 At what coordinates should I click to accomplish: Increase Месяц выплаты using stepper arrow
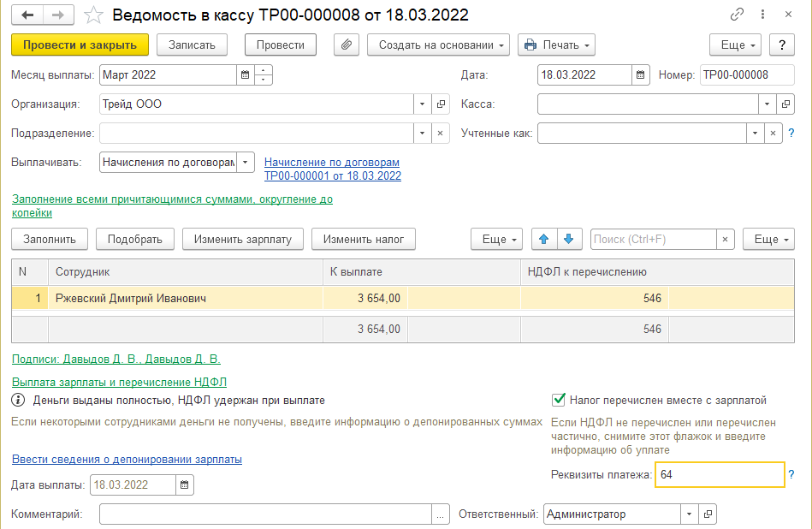264,69
